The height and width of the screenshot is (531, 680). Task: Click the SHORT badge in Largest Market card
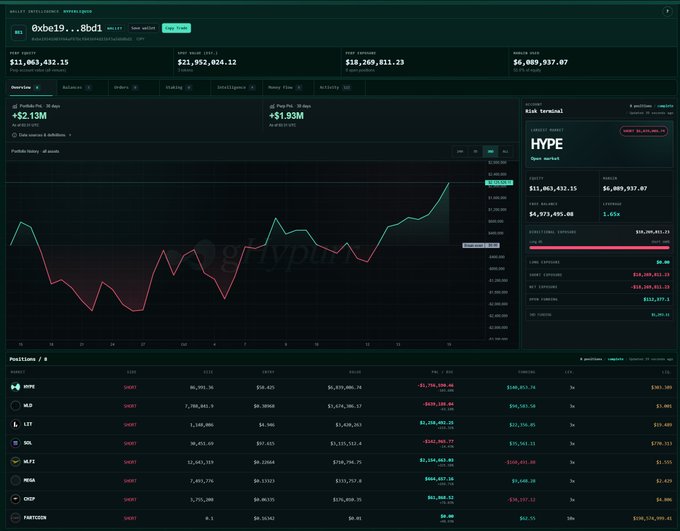click(644, 131)
